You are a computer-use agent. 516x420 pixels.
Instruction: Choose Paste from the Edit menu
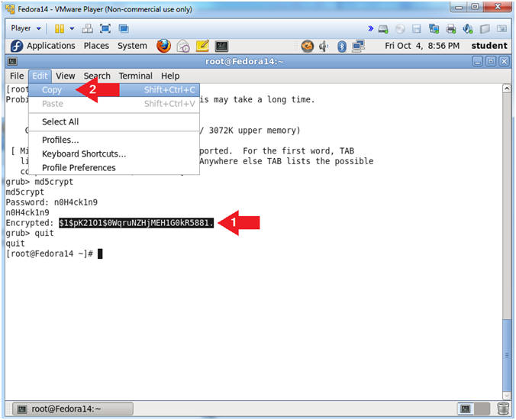coord(114,104)
